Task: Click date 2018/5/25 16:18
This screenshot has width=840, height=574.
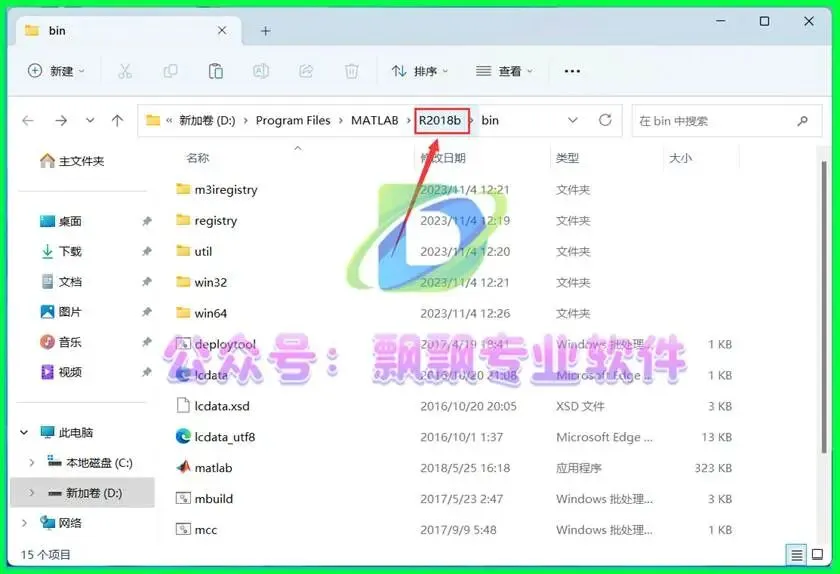Action: [465, 468]
